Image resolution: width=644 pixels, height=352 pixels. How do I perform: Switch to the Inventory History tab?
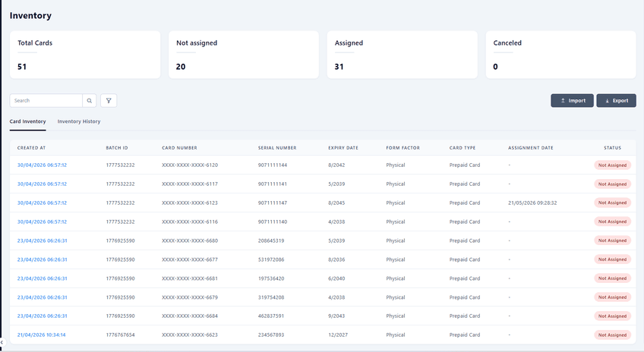[79, 121]
